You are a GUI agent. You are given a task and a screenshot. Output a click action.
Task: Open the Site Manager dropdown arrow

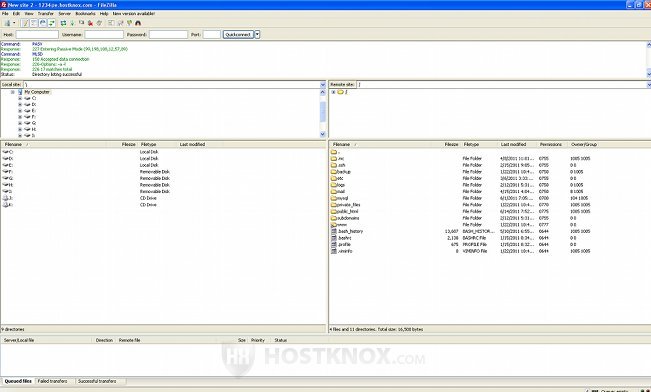click(x=14, y=23)
